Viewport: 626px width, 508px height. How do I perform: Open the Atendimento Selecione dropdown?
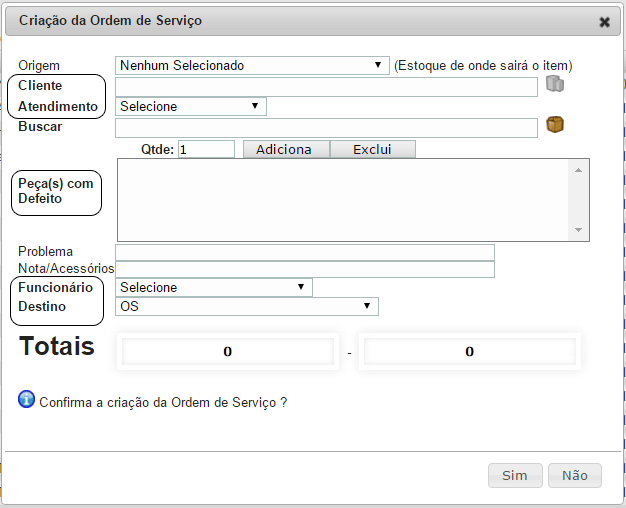(x=191, y=107)
